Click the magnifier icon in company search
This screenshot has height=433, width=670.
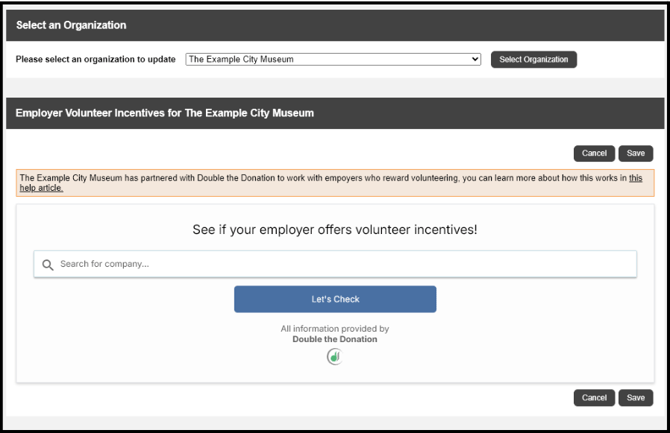click(47, 265)
